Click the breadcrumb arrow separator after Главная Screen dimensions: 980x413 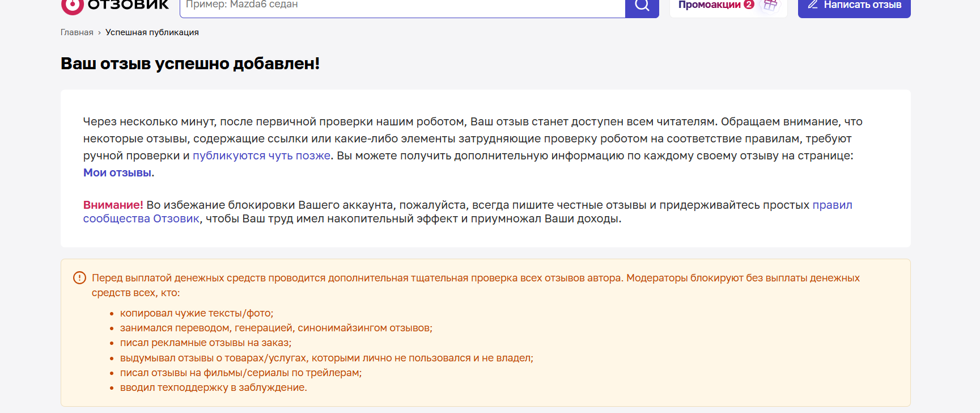click(x=99, y=33)
